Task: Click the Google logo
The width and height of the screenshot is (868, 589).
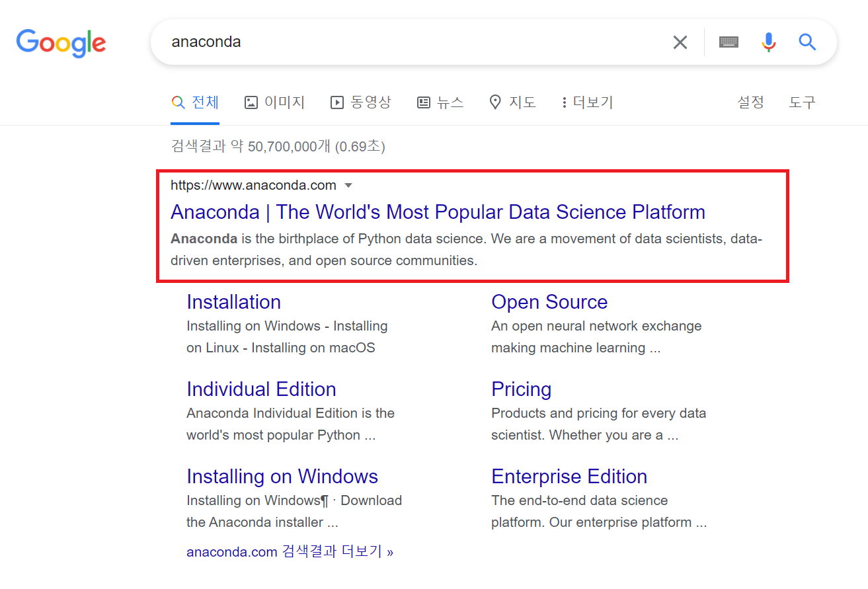Action: click(61, 43)
